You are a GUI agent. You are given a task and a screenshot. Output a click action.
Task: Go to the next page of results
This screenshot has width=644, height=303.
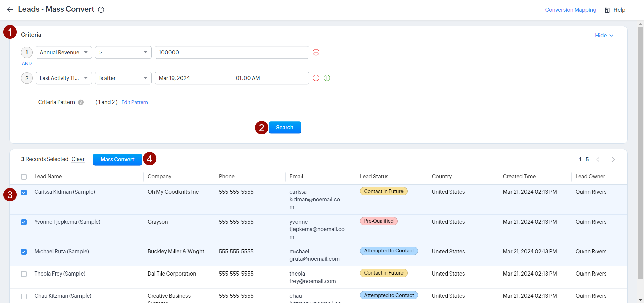(613, 160)
